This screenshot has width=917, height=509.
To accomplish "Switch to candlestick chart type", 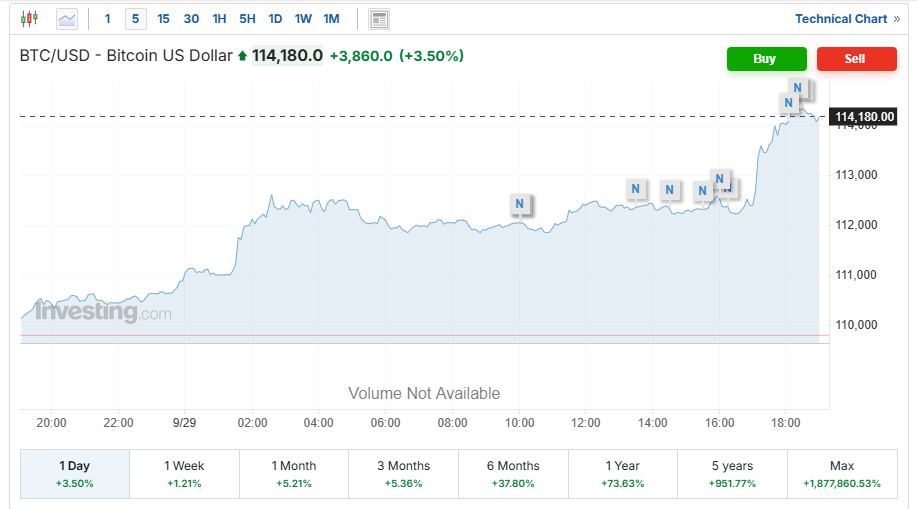I will pos(29,18).
